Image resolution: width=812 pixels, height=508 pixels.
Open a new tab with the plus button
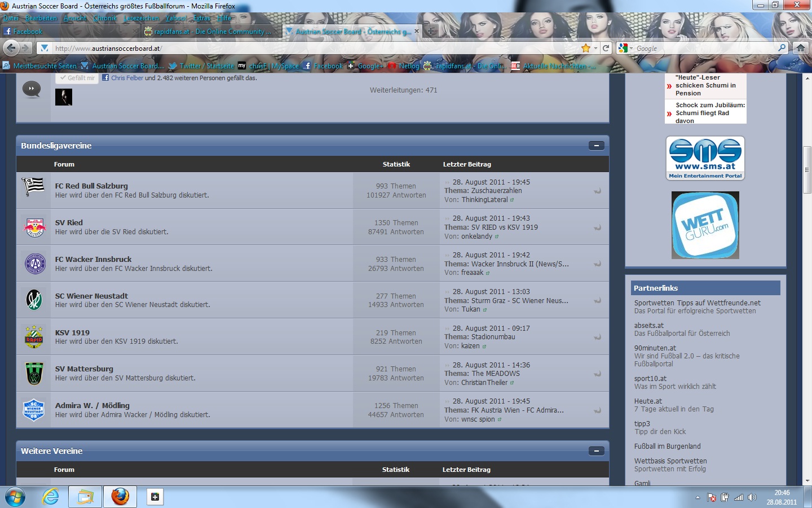(x=430, y=31)
